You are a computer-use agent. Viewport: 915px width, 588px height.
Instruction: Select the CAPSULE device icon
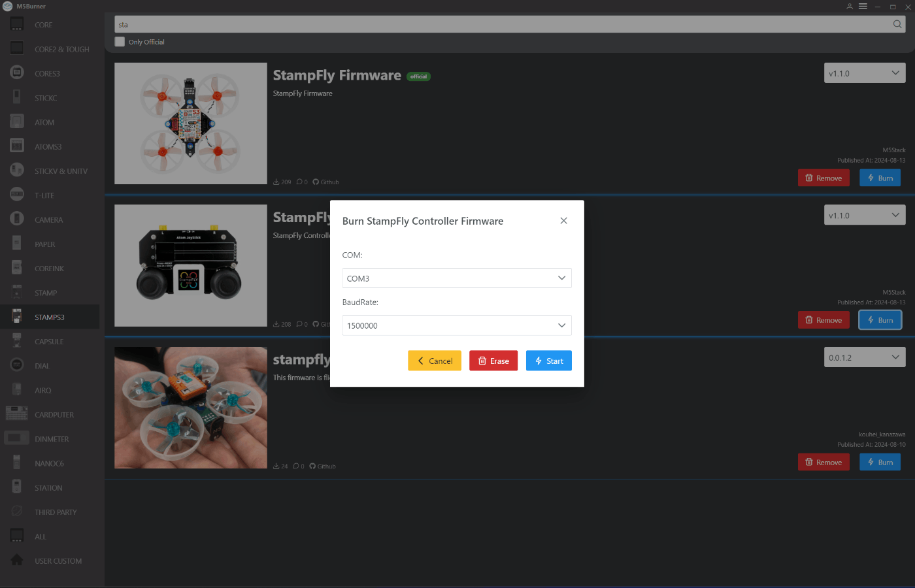pyautogui.click(x=17, y=340)
